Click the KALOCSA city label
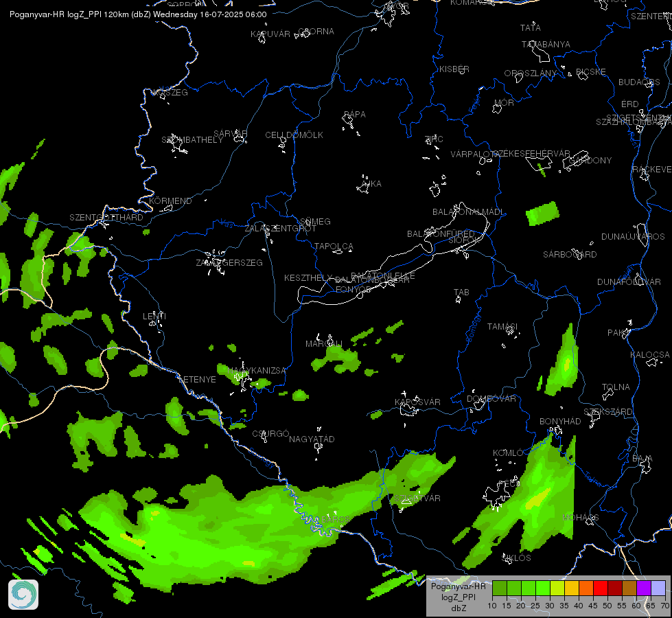The image size is (672, 618). click(x=650, y=355)
